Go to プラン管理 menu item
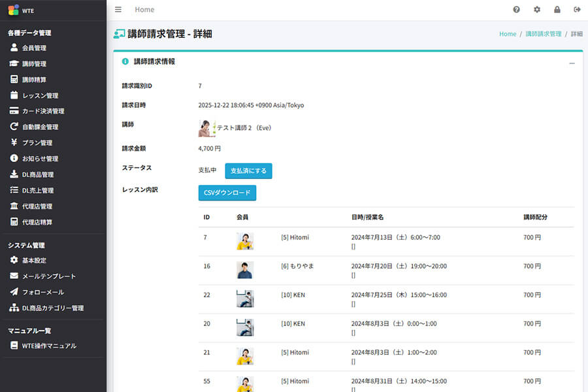The width and height of the screenshot is (588, 392). 37,142
